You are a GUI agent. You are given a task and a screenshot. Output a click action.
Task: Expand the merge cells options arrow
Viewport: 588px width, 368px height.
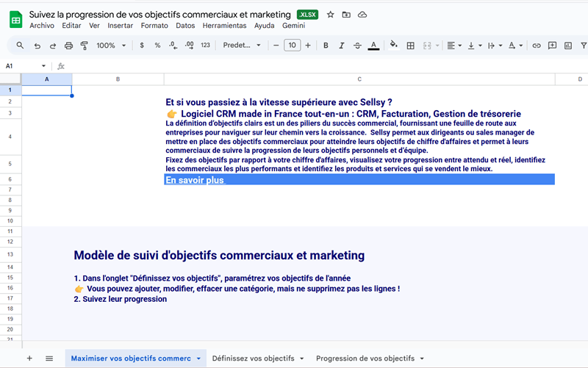tap(437, 46)
